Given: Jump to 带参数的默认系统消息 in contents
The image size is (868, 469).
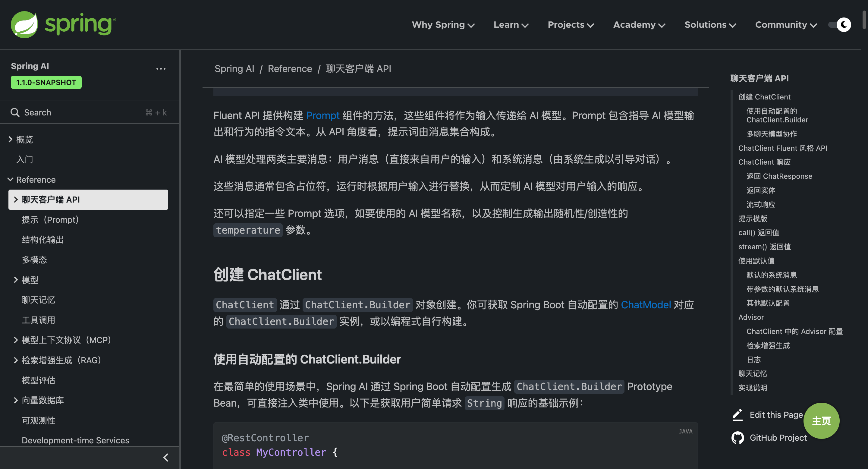Looking at the screenshot, I should coord(782,289).
